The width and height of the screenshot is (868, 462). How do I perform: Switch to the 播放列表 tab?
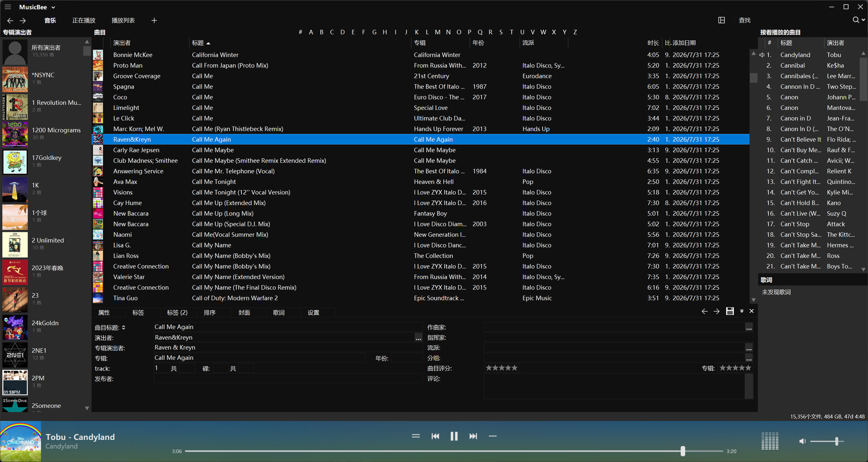[x=123, y=20]
